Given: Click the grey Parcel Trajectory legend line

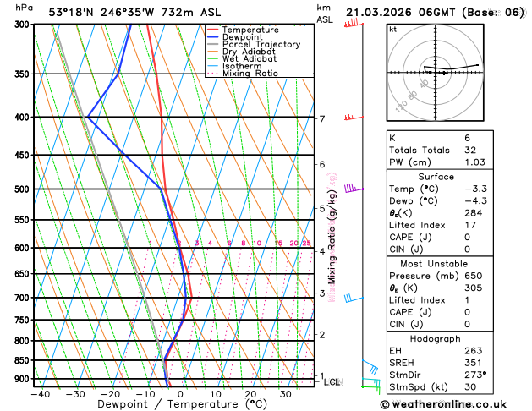Looking at the screenshot, I should click(213, 44).
